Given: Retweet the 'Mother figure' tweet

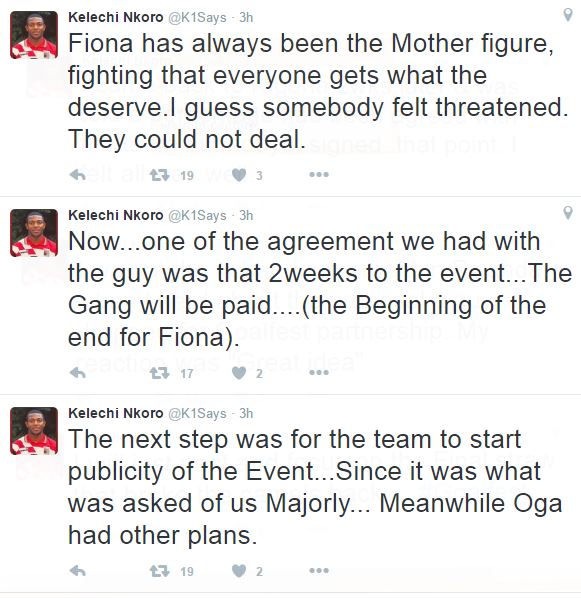Looking at the screenshot, I should point(159,175).
